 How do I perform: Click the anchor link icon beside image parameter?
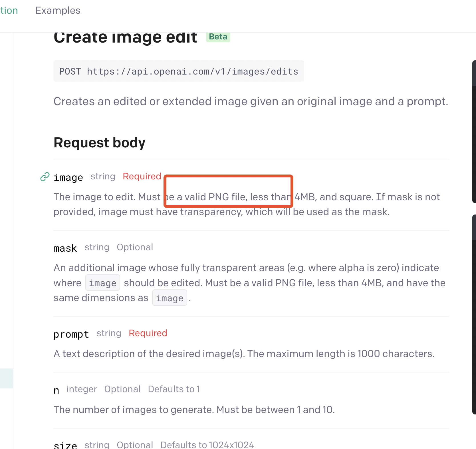(44, 177)
